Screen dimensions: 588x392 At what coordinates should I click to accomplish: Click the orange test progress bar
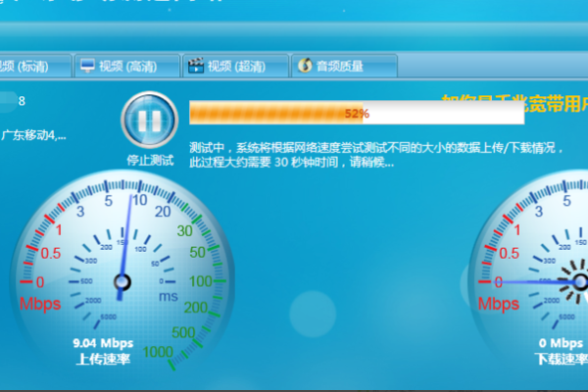[265, 114]
